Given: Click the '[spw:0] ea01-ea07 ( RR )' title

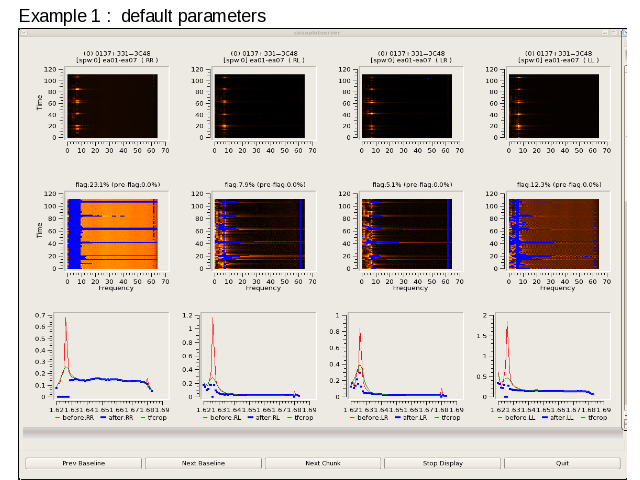Looking at the screenshot, I should [x=117, y=60].
